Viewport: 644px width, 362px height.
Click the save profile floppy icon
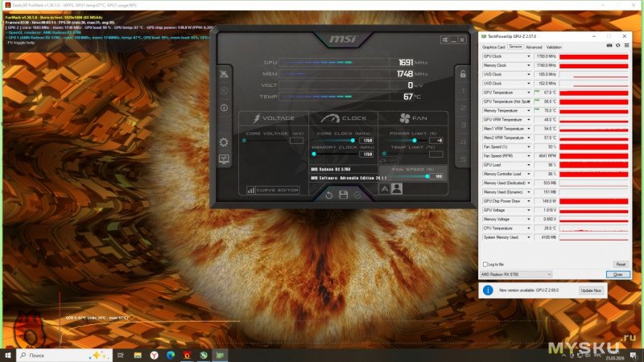click(344, 195)
